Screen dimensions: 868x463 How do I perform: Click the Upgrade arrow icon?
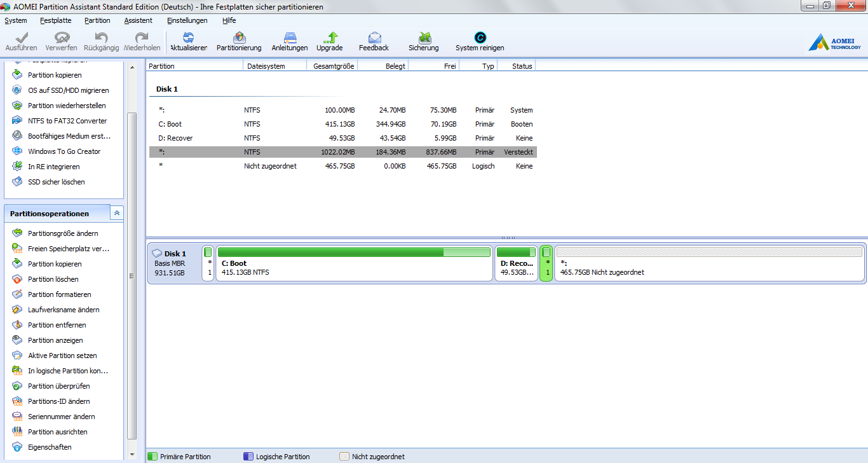[x=329, y=38]
